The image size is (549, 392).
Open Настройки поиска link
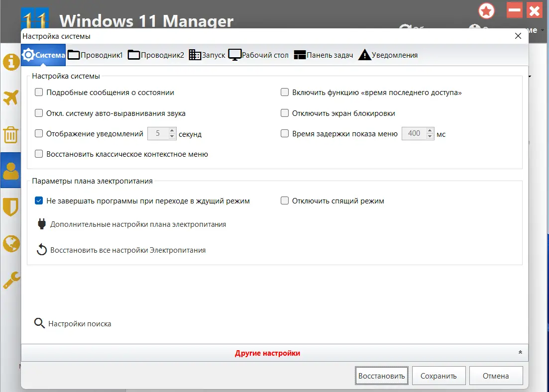tap(80, 324)
